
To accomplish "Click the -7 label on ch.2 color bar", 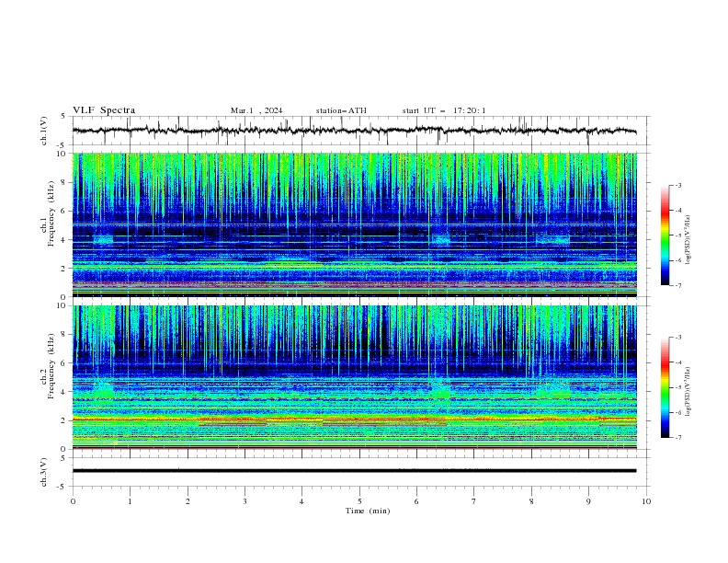I will pos(678,438).
